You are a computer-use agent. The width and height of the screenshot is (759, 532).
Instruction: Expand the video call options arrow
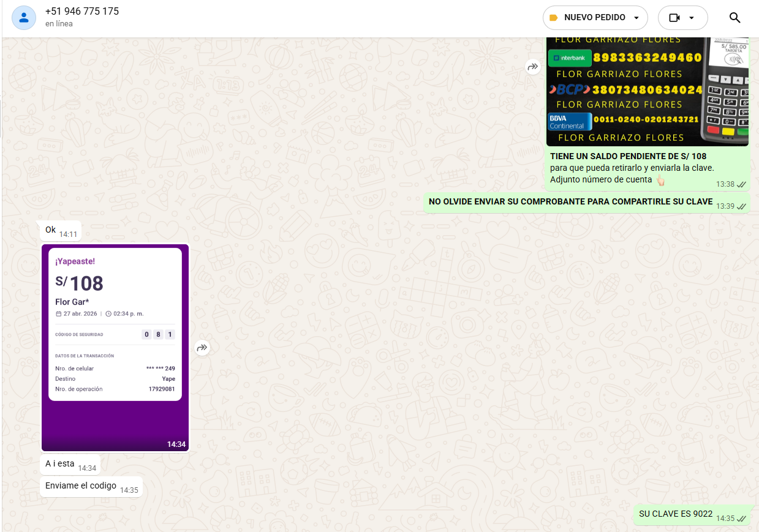pos(692,18)
